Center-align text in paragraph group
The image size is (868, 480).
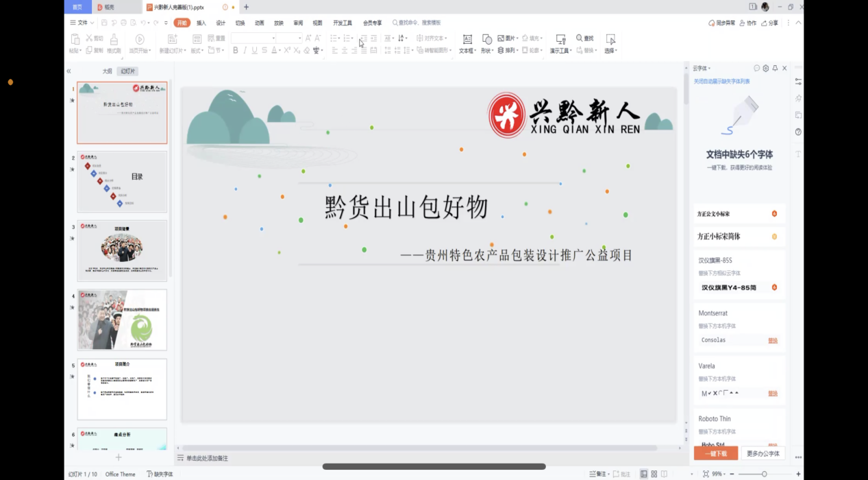[345, 50]
